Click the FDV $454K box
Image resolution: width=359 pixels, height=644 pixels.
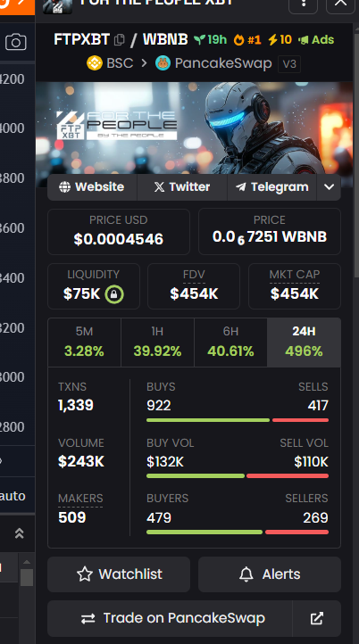pyautogui.click(x=194, y=285)
